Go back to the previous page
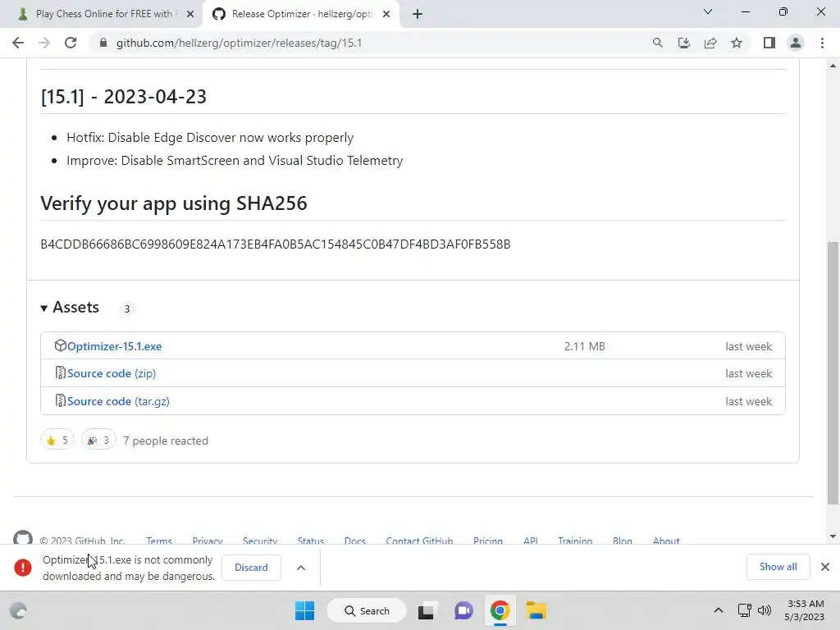This screenshot has height=630, width=840. point(18,43)
